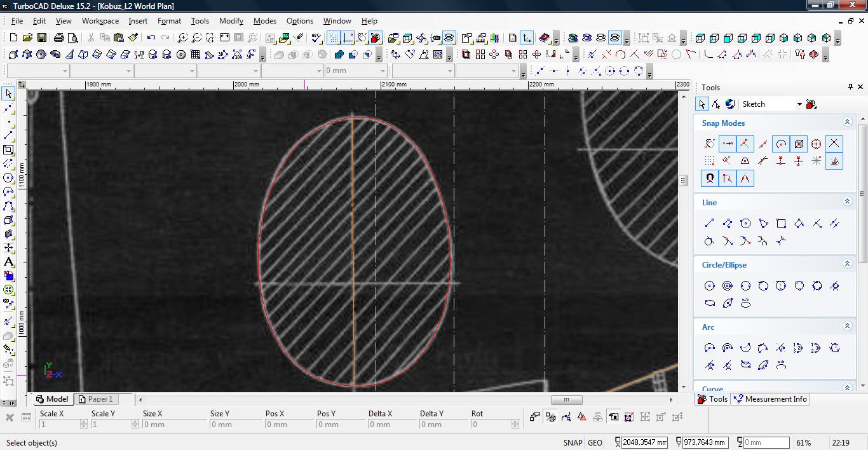Viewport: 868px width, 450px height.
Task: Click the spell check ABC icon
Action: click(316, 38)
